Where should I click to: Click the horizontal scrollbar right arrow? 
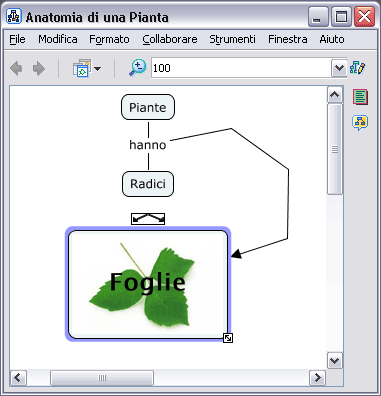(317, 378)
